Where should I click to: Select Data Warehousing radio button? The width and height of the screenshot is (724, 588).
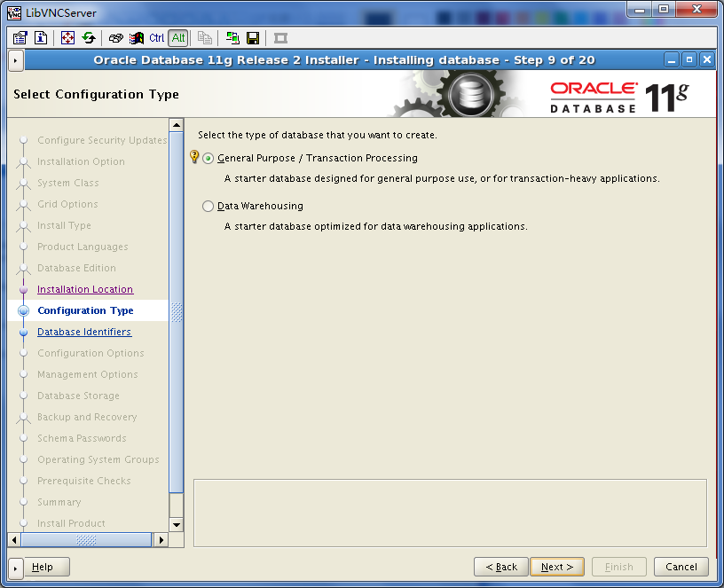point(209,206)
